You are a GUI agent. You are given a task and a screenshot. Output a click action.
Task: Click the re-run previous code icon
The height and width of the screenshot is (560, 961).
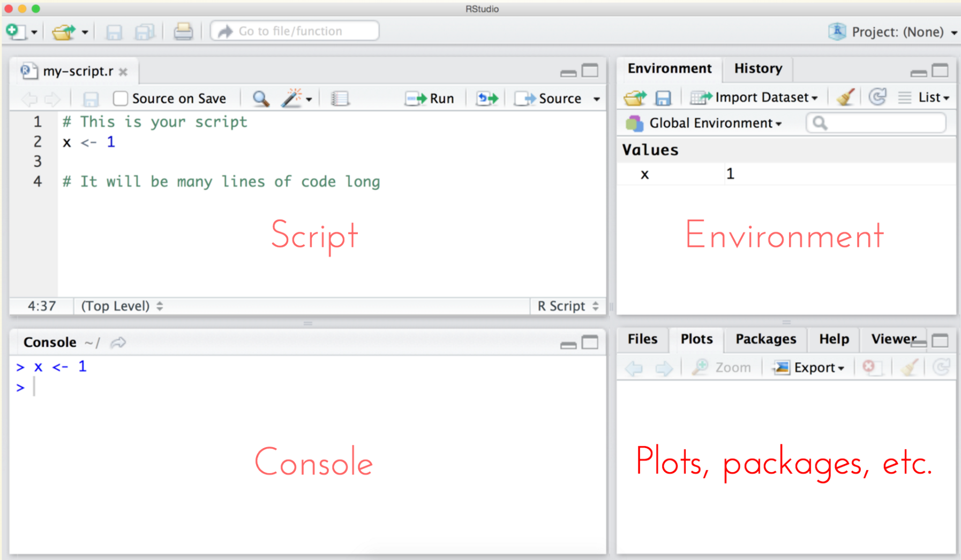click(487, 99)
